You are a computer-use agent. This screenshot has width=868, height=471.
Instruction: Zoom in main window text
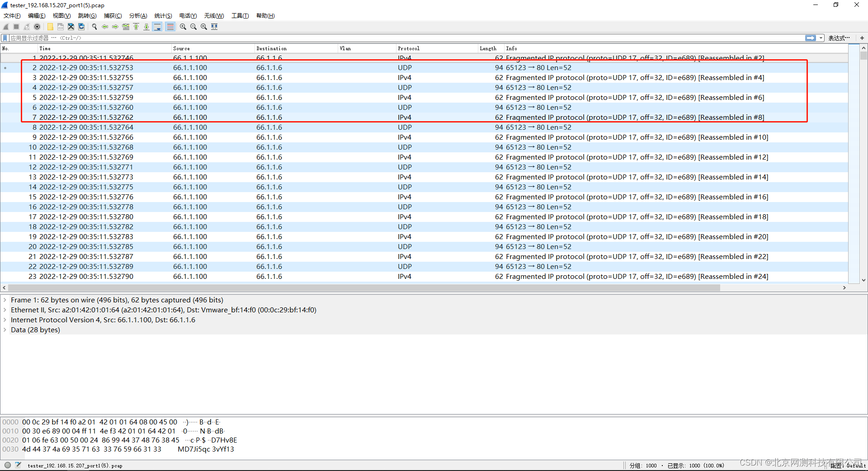pos(183,27)
